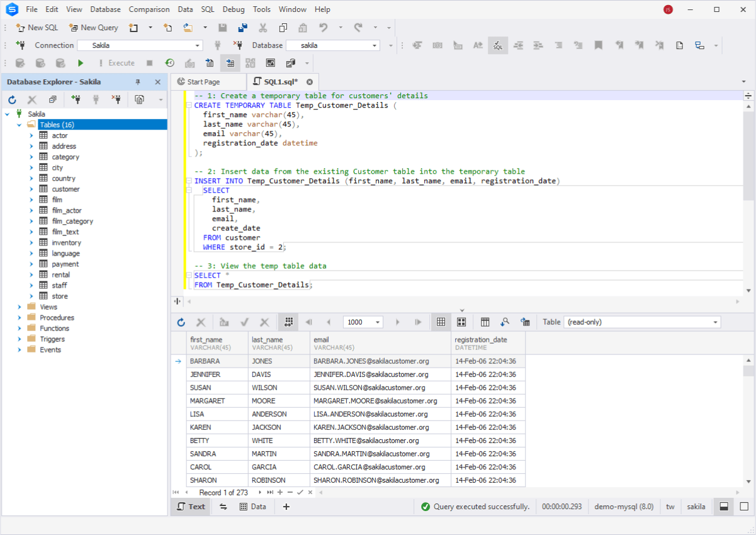Image resolution: width=756 pixels, height=535 pixels.
Task: Click the Delete X icon in the Database Explorer
Action: coord(33,99)
